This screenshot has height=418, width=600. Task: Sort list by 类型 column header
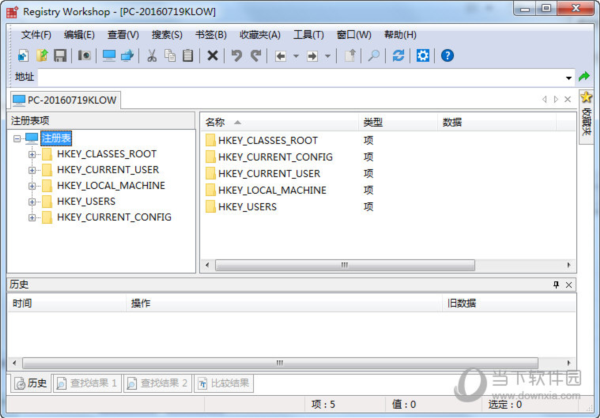click(398, 122)
